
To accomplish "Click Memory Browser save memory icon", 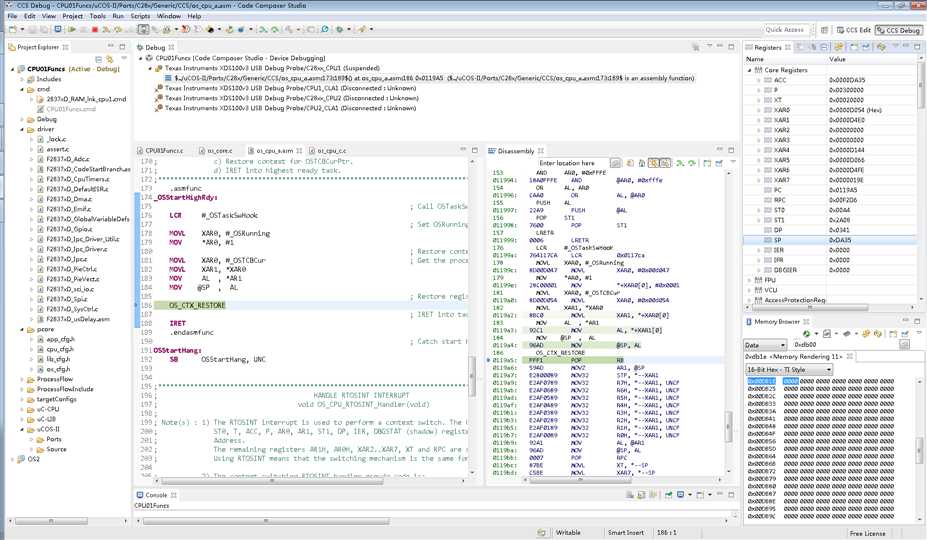I will coord(827,334).
